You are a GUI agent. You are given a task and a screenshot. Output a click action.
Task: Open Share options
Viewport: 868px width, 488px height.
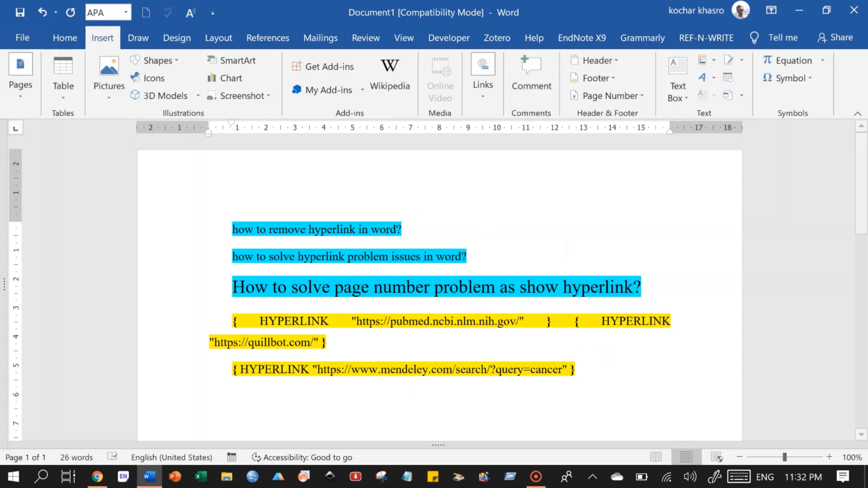tap(835, 37)
